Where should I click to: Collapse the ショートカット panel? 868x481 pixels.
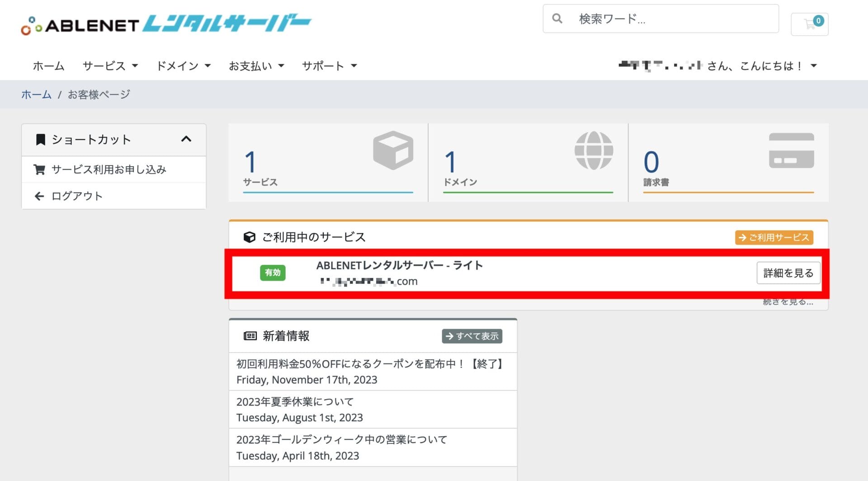186,139
